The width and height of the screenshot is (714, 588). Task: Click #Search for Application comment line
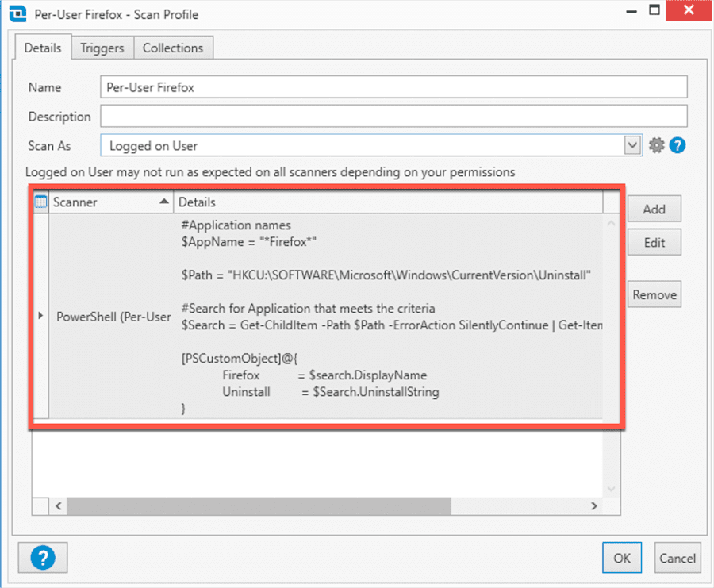(308, 309)
